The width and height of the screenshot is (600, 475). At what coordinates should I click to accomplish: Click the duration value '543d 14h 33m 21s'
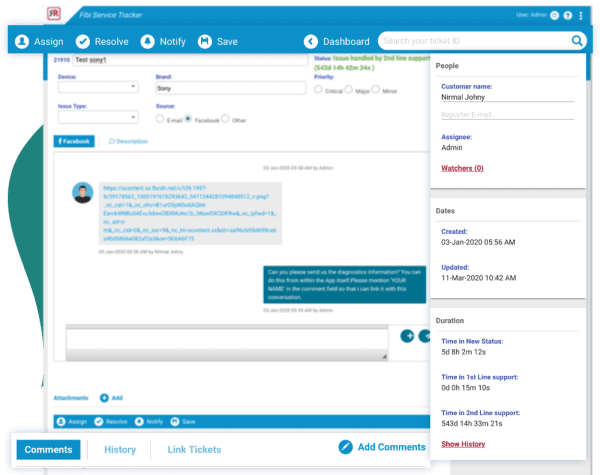pos(472,423)
